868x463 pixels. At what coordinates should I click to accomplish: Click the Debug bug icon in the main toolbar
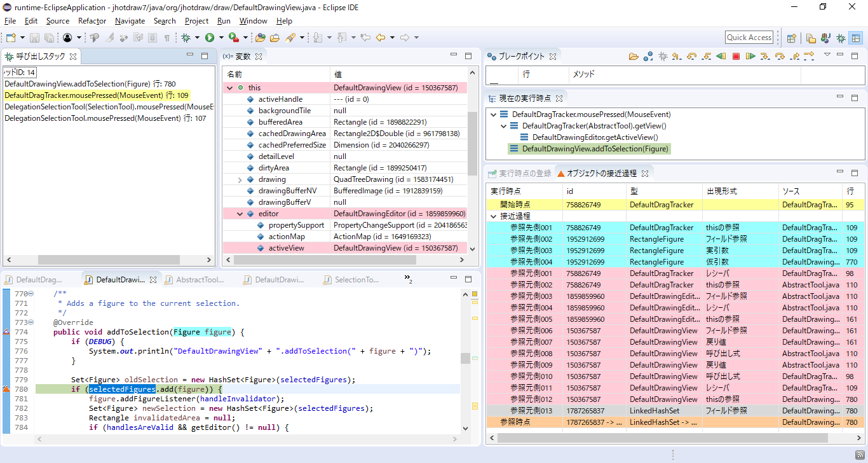pos(186,38)
